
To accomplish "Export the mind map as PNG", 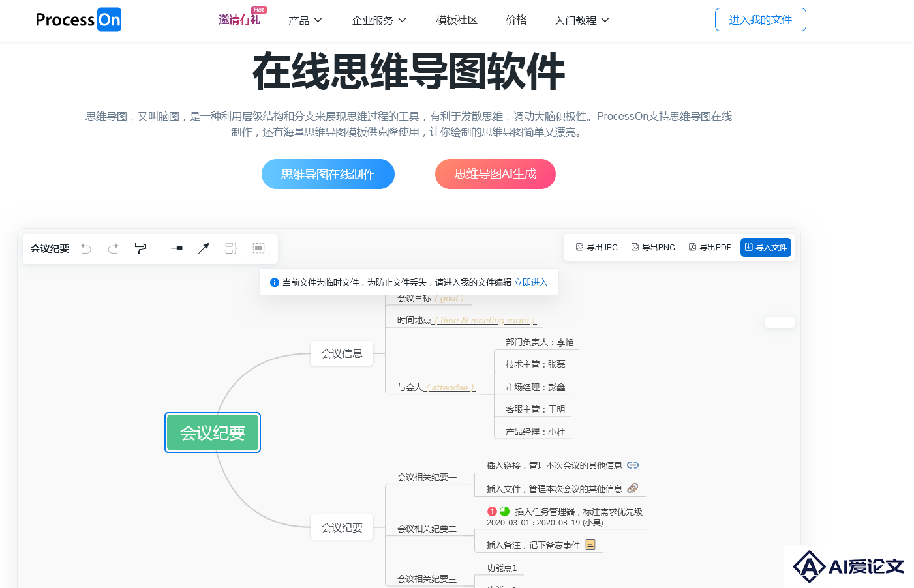I will pyautogui.click(x=653, y=248).
